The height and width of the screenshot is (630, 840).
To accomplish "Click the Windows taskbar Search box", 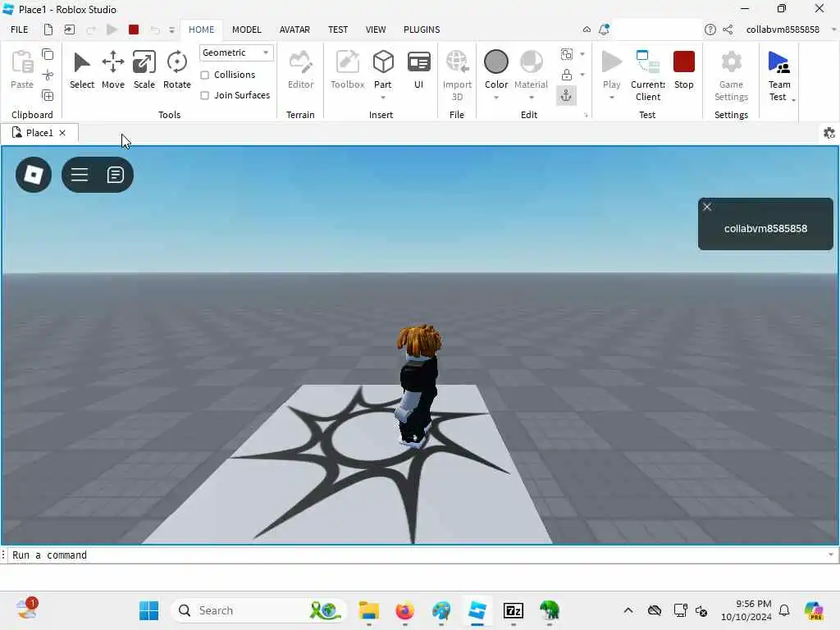I will (258, 610).
